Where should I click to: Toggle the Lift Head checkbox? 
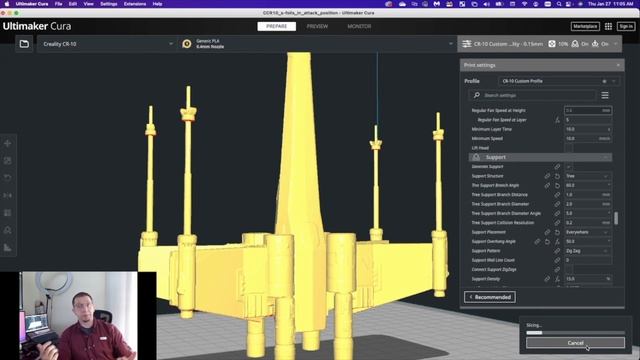[568, 148]
